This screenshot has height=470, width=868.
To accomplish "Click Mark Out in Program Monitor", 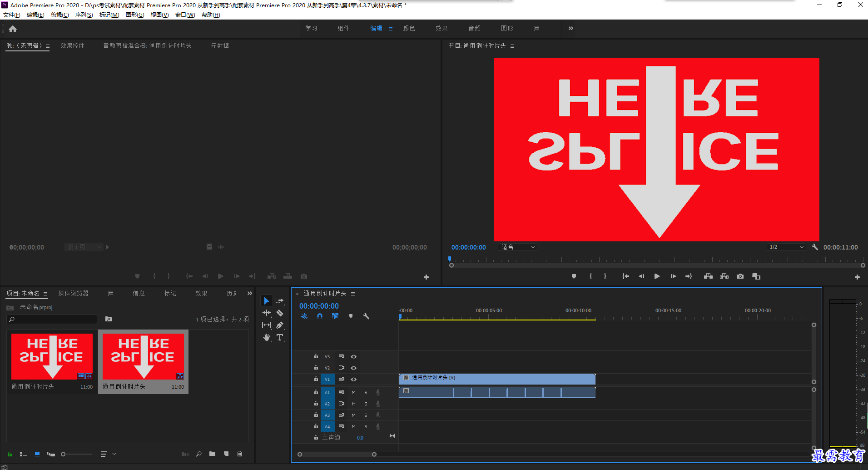I will click(605, 276).
